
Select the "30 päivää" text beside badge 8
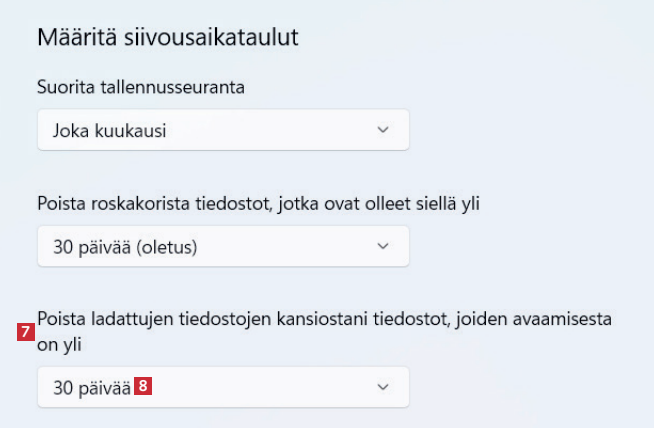[x=92, y=386]
